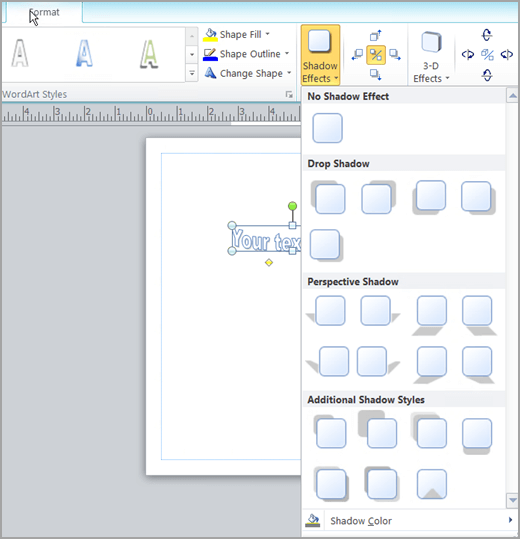Apply Drop Shadow with lower-right shadow
The height and width of the screenshot is (539, 520).
(478, 197)
